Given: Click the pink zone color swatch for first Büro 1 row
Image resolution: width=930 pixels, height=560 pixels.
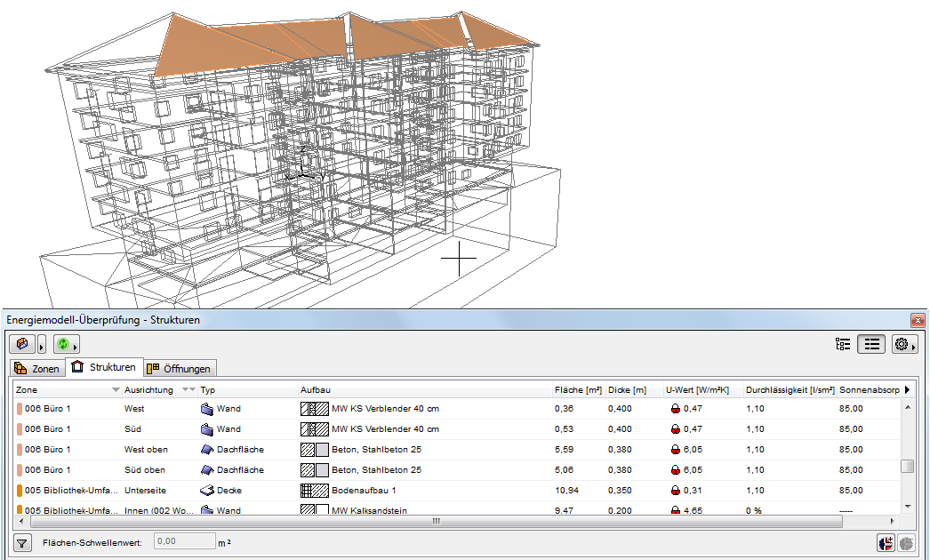Looking at the screenshot, I should (20, 409).
